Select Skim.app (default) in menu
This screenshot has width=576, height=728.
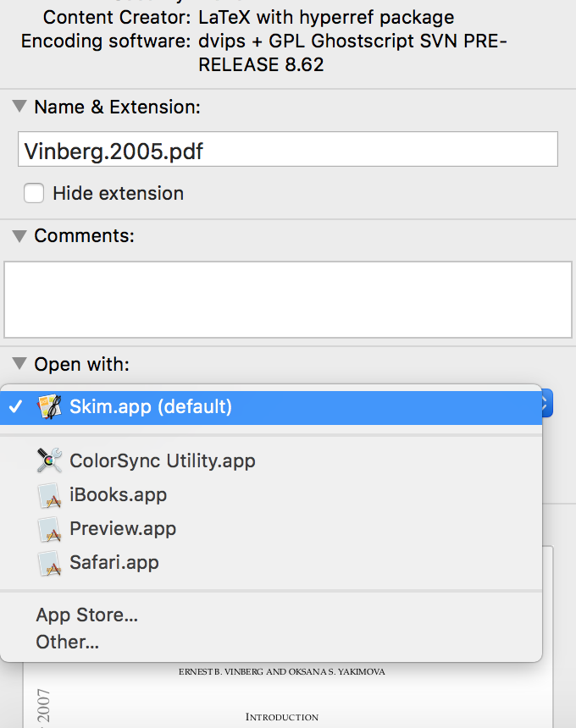click(271, 407)
